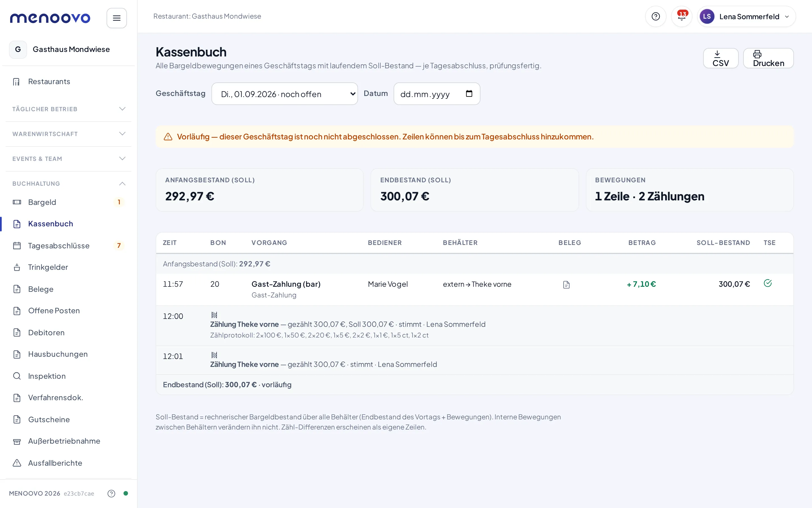Open the Geschäftstag dropdown
Screen dimensions: 812x508
[284, 94]
